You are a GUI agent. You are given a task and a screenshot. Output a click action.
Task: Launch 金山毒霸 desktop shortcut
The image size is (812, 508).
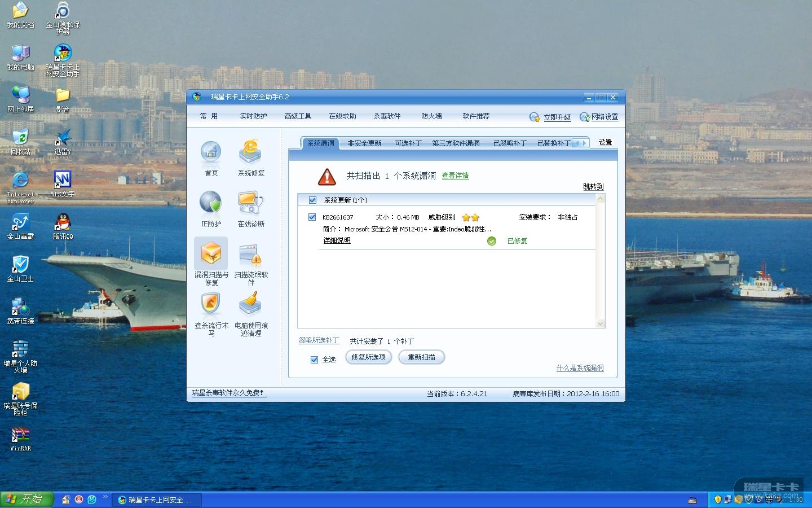pos(20,227)
